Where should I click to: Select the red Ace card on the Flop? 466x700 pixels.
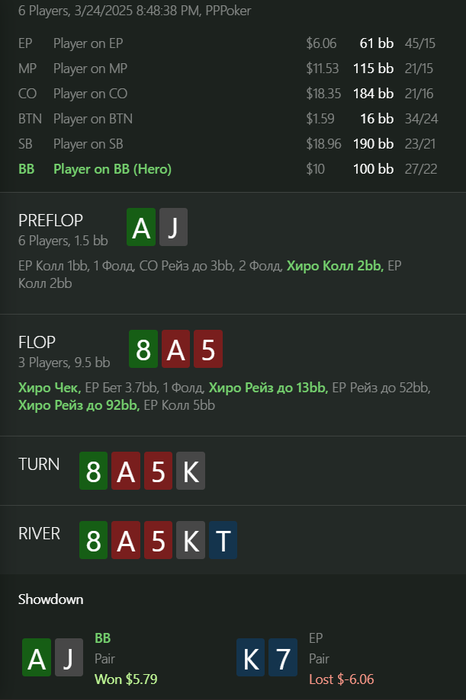(175, 349)
